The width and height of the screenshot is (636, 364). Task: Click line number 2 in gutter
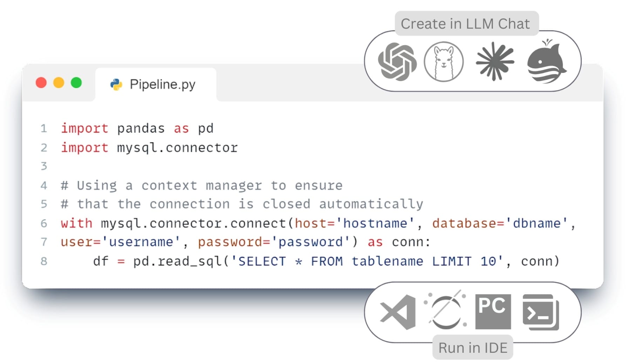pyautogui.click(x=44, y=148)
